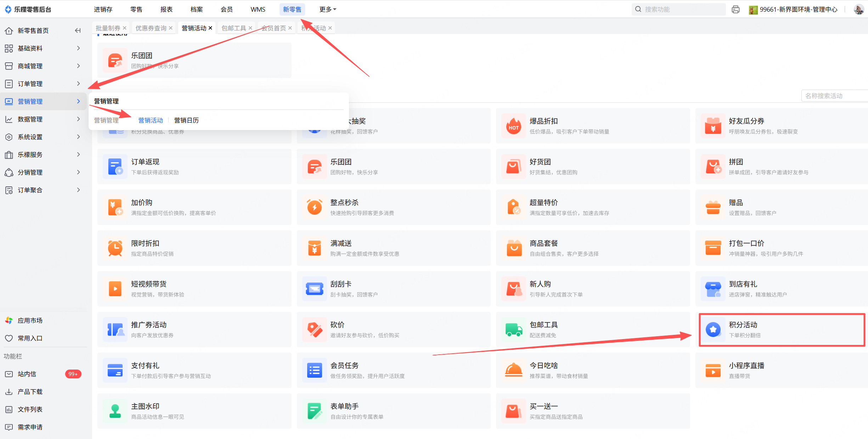Open the 会员 top menu item
The width and height of the screenshot is (868, 439).
pyautogui.click(x=226, y=10)
